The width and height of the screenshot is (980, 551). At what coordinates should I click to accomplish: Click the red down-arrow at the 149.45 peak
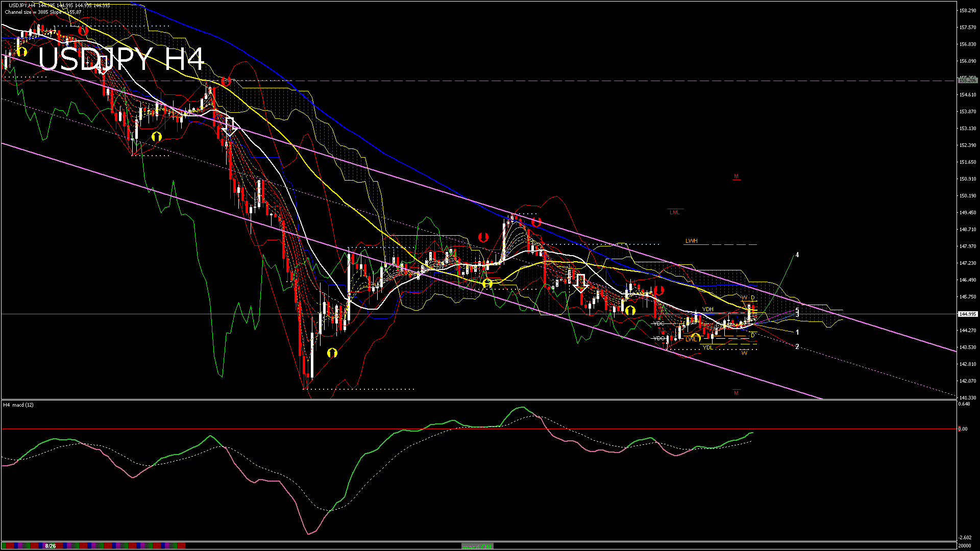pyautogui.click(x=536, y=222)
